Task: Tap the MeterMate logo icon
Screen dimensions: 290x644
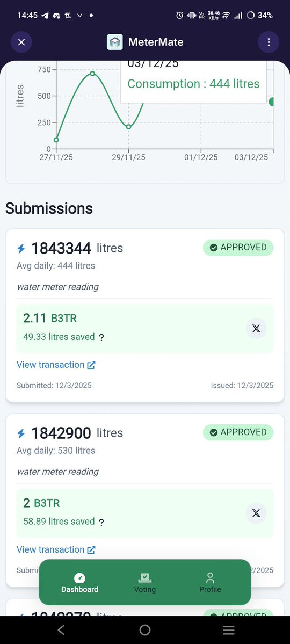Action: pos(114,42)
